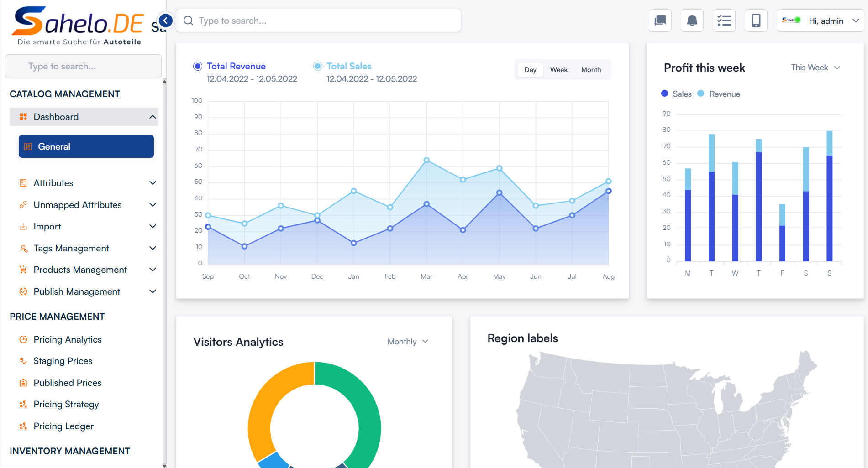Open the General dashboard item
The image size is (868, 468).
(86, 146)
